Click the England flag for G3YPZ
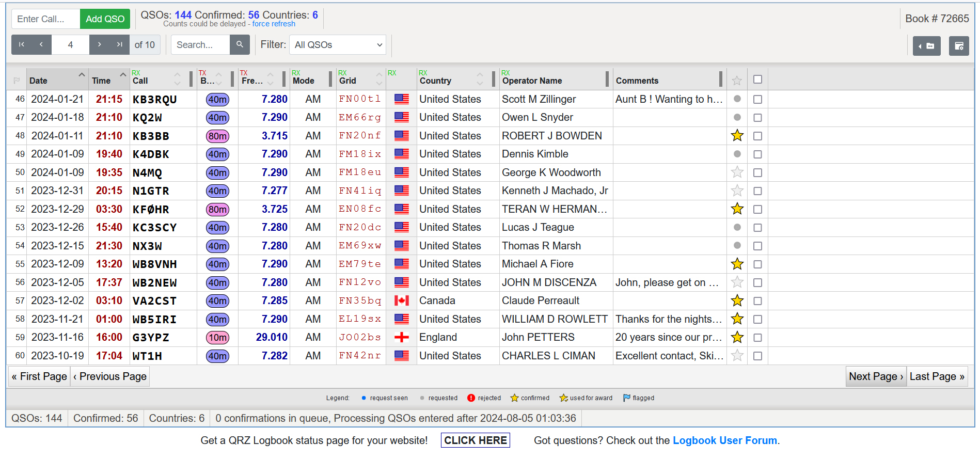Image resolution: width=980 pixels, height=459 pixels. tap(402, 337)
